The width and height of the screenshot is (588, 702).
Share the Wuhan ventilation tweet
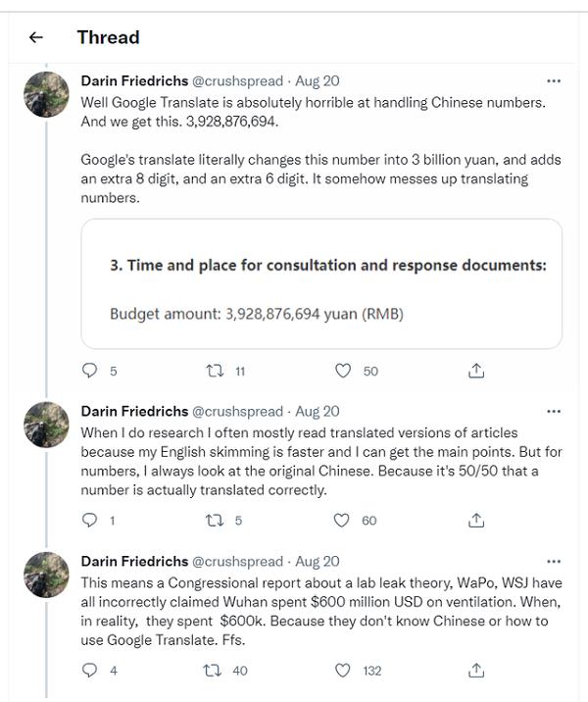[x=476, y=671]
